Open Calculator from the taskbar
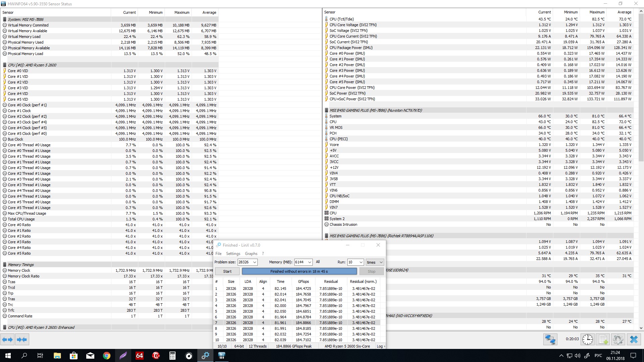 coord(172,356)
